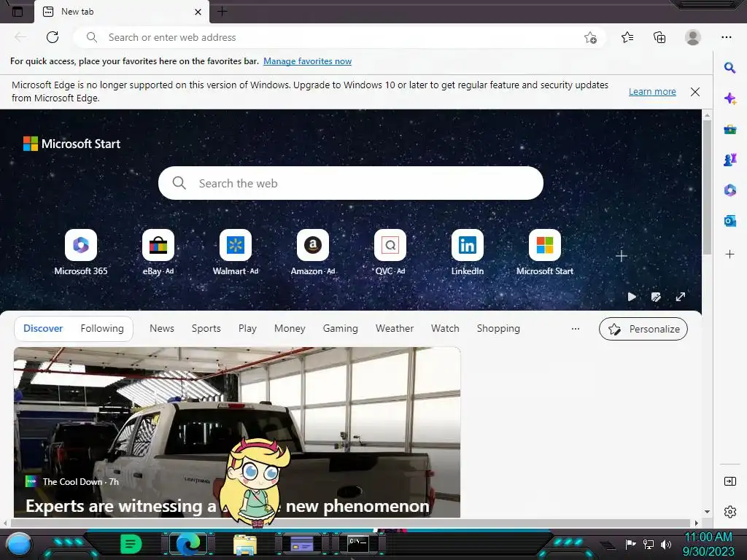
Task: Open the Weather feed tab
Action: pyautogui.click(x=395, y=329)
